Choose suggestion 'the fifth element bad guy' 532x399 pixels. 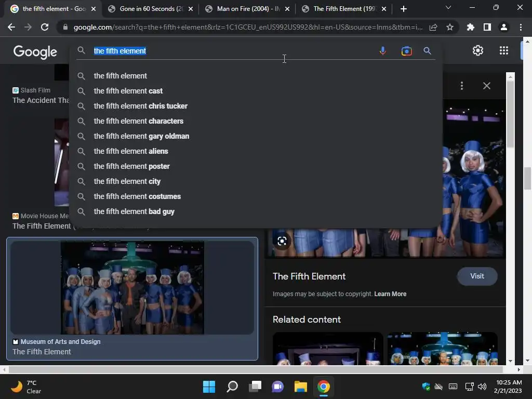[x=256, y=212]
